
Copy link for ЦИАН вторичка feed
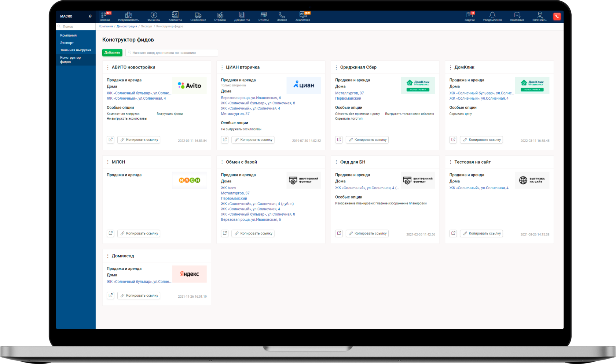click(x=253, y=140)
